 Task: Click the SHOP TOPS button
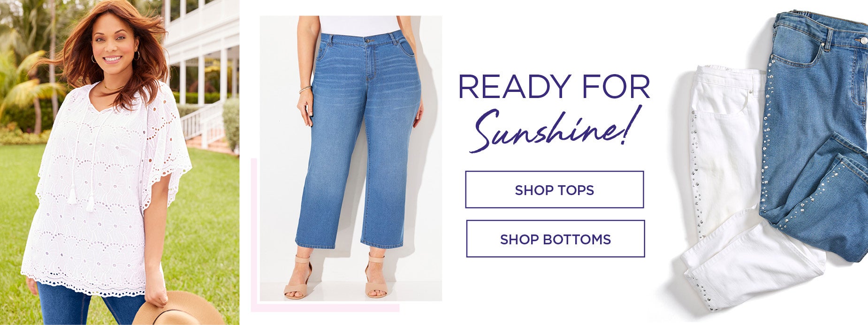point(554,189)
